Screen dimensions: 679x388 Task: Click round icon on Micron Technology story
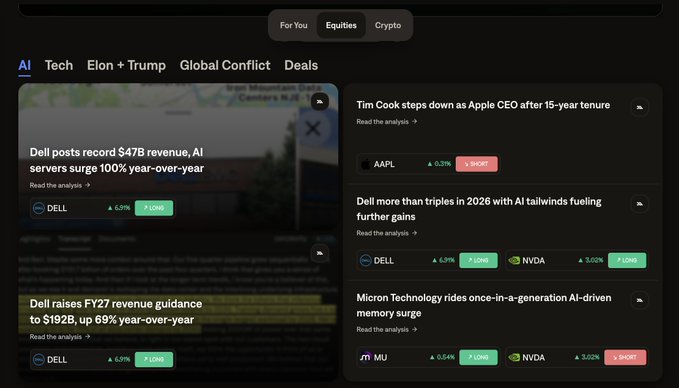click(640, 300)
